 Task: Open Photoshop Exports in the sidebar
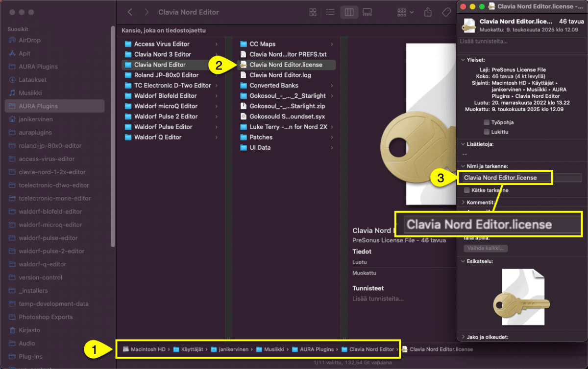[x=46, y=317]
